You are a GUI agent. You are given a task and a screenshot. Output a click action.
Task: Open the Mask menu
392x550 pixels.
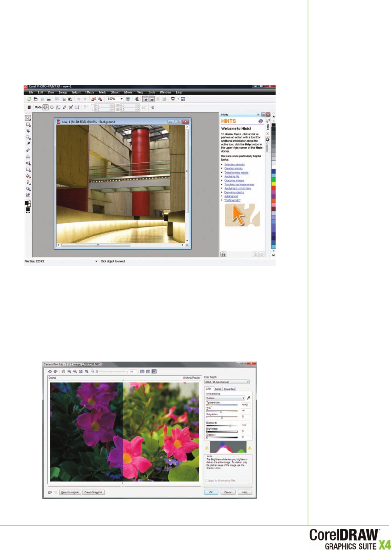[102, 92]
